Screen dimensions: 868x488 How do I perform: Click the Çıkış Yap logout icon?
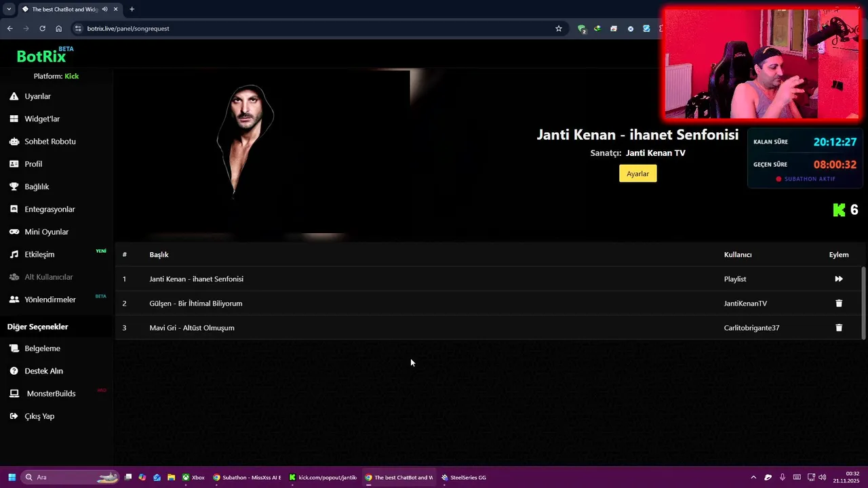coord(14,416)
